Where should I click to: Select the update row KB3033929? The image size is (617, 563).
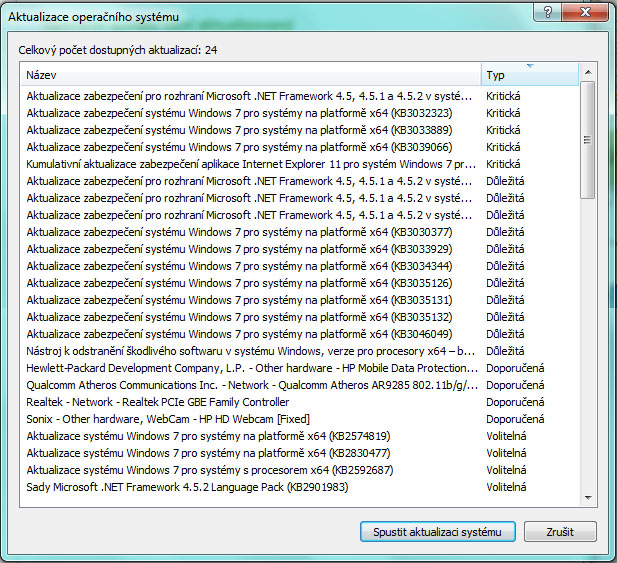tap(300, 249)
